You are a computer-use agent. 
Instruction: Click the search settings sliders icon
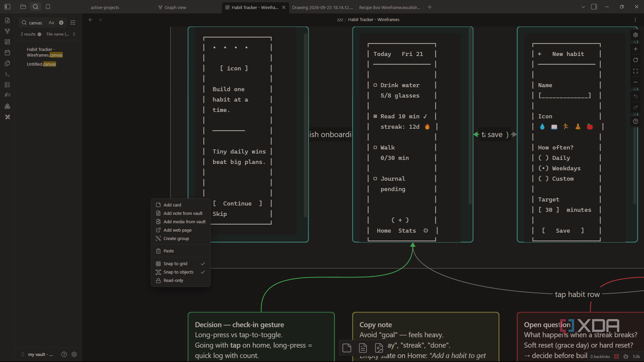click(73, 23)
